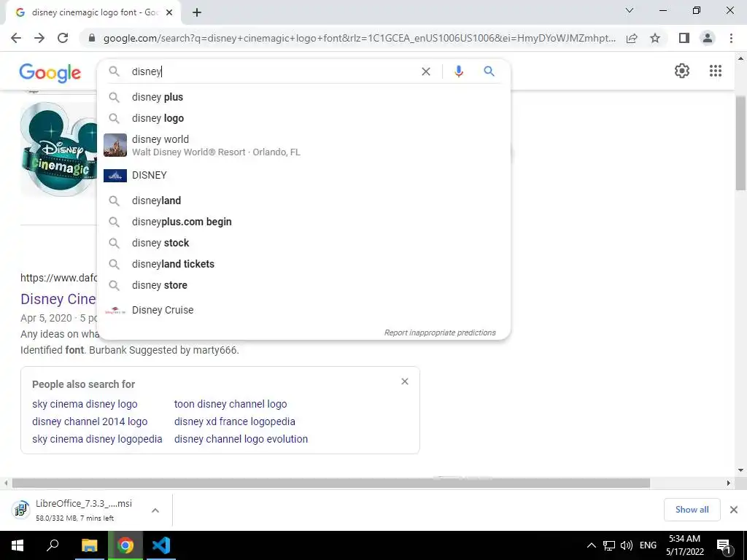Switch ENG input language
This screenshot has height=560, width=747.
pos(648,545)
